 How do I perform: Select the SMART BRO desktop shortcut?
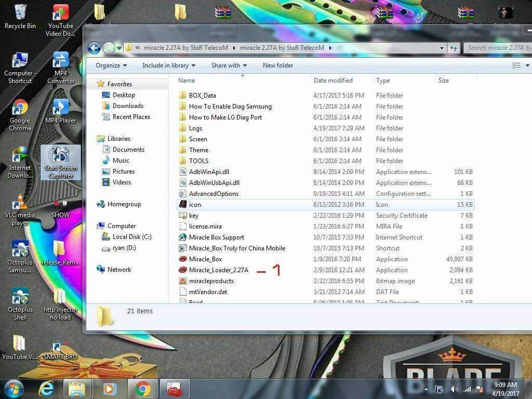pos(61,350)
